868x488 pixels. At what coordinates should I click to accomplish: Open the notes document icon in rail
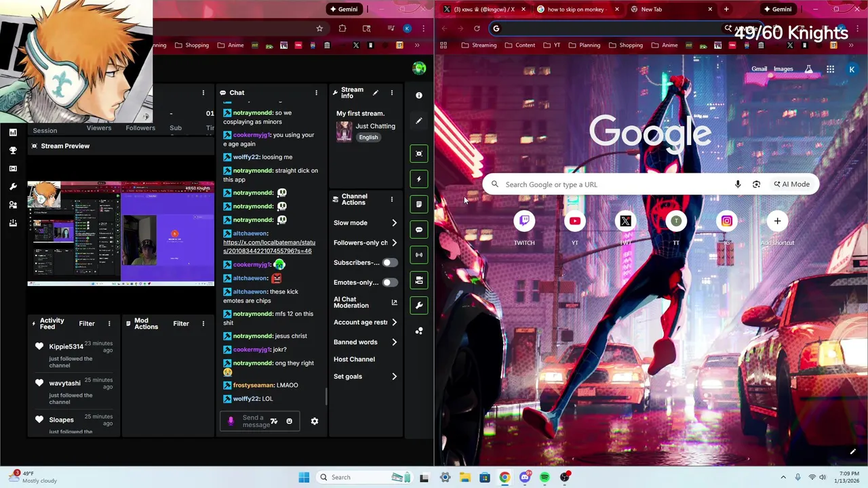[419, 204]
